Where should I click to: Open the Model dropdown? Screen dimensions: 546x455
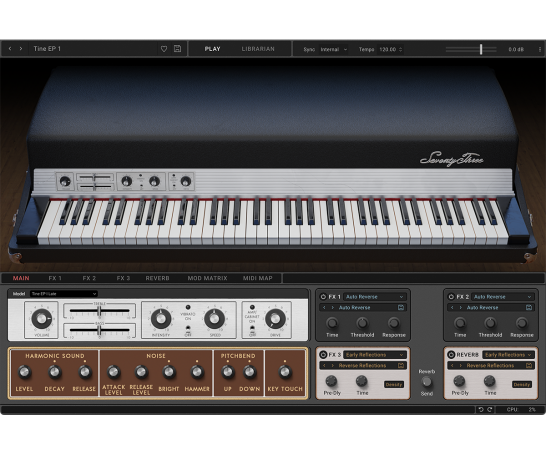pyautogui.click(x=63, y=294)
